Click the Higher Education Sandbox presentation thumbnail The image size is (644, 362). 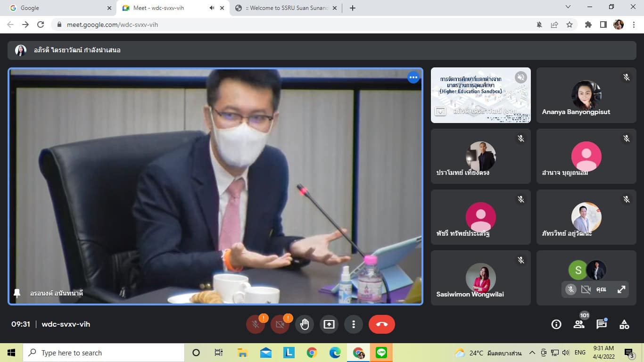coord(480,95)
